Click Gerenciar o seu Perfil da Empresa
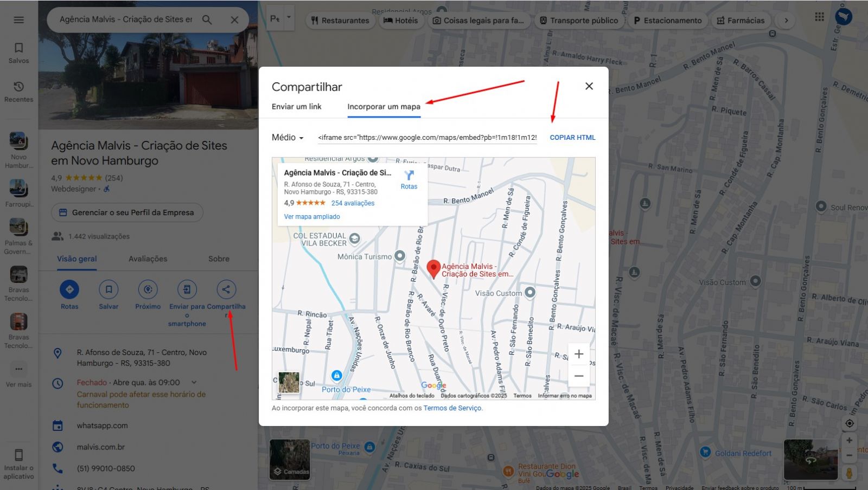This screenshot has height=490, width=868. click(x=127, y=212)
